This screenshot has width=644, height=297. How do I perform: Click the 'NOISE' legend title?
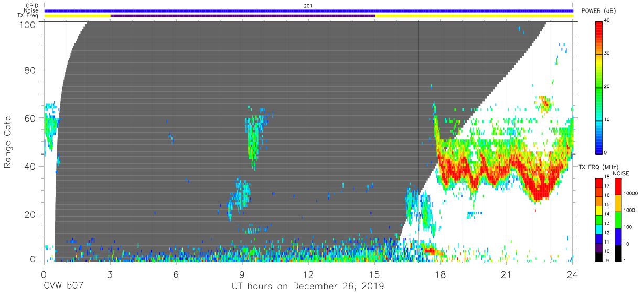[621, 173]
